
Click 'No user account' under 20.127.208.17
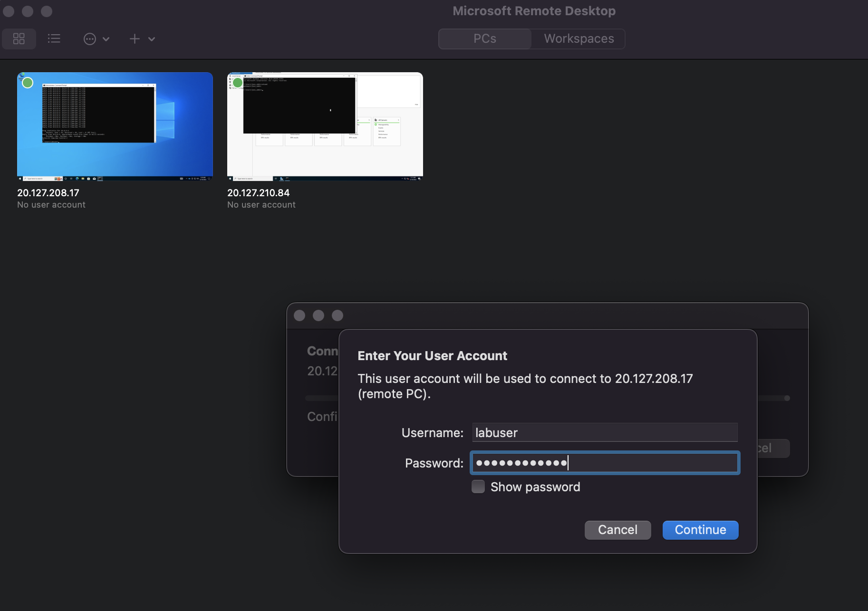point(51,205)
